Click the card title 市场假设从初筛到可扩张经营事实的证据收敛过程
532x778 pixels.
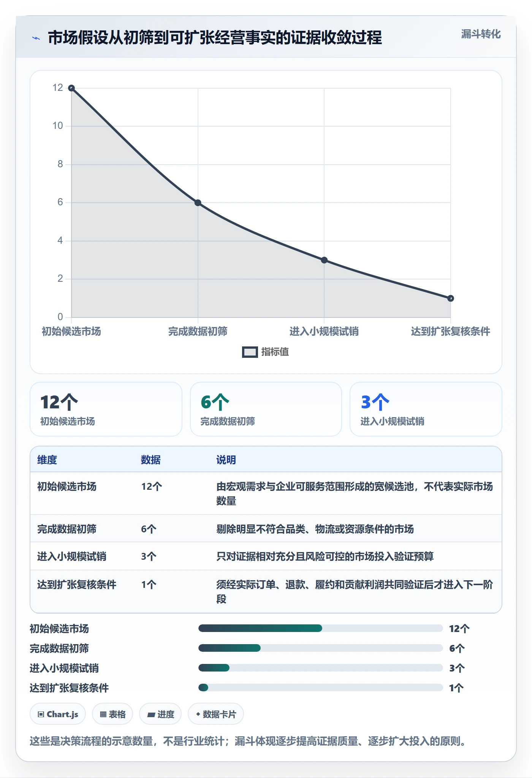click(215, 38)
